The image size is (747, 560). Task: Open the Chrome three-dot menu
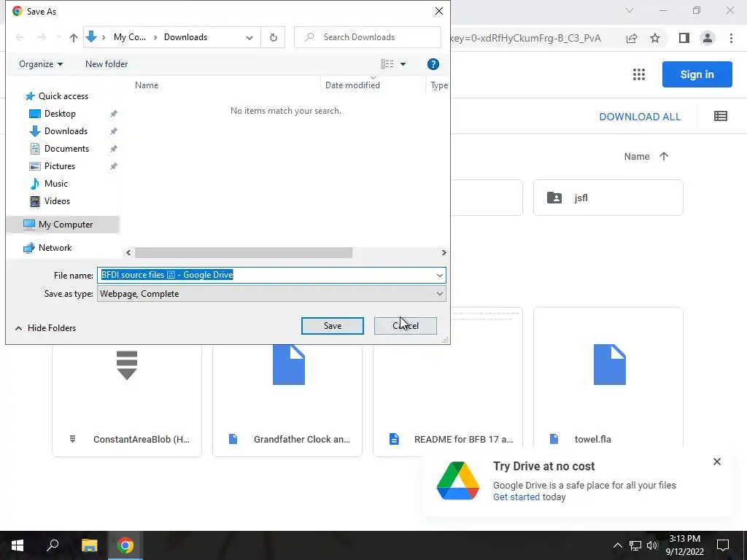point(731,38)
